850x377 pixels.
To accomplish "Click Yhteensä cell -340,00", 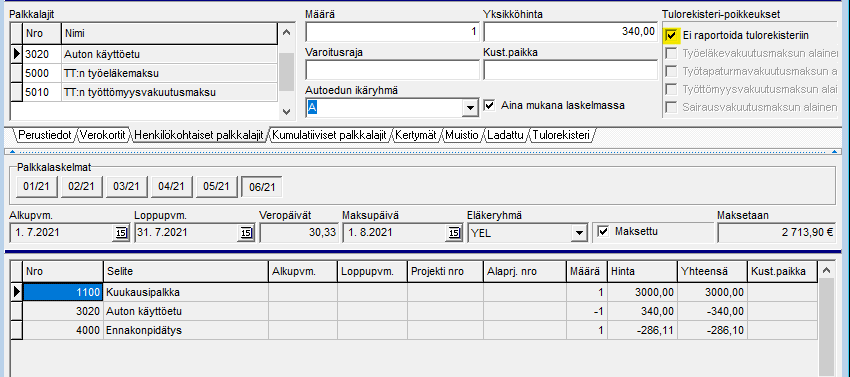I will (712, 311).
